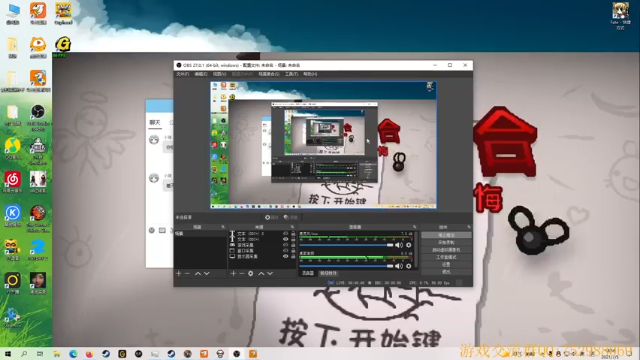Remove selected source with the minus icon
This screenshot has width=640, height=360.
[242, 273]
